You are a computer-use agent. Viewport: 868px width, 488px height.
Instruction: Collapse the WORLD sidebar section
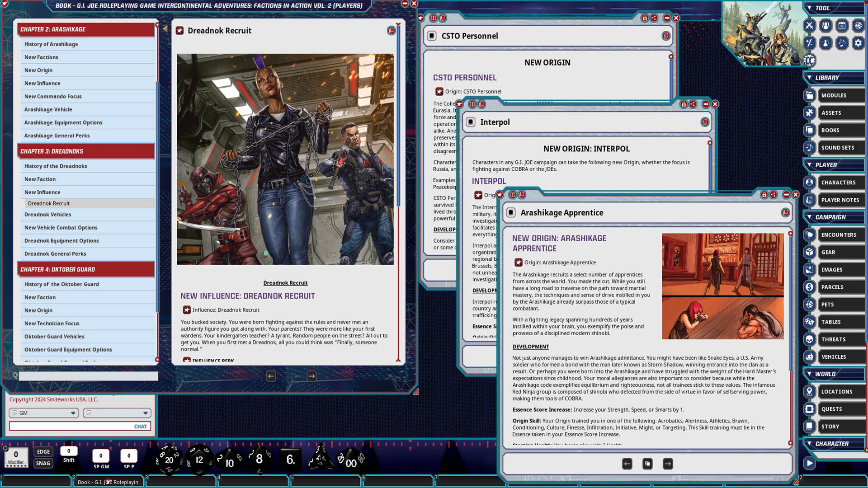[810, 374]
